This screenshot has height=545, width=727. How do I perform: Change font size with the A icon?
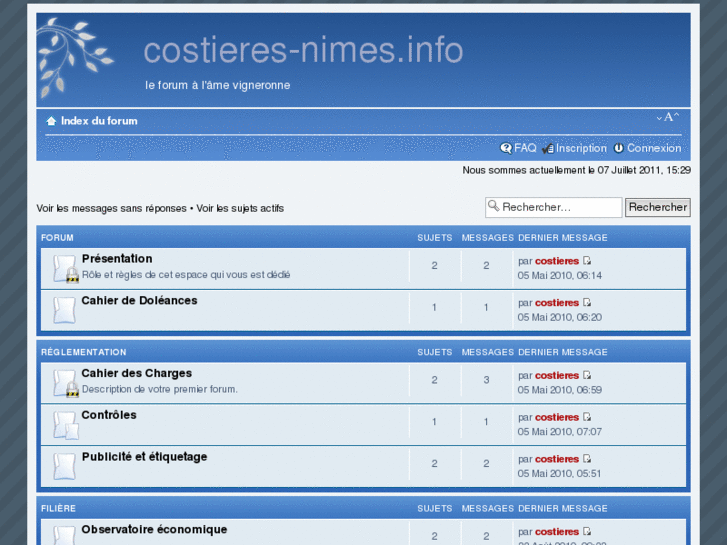pyautogui.click(x=668, y=117)
